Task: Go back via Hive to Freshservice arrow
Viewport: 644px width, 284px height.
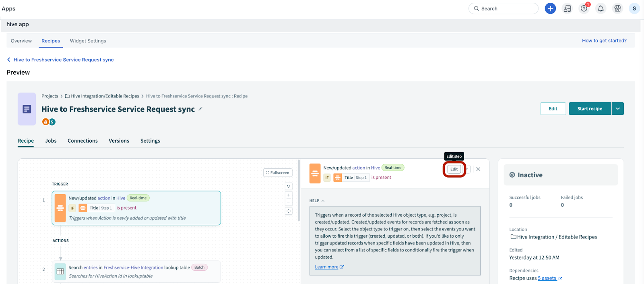Action: point(8,60)
